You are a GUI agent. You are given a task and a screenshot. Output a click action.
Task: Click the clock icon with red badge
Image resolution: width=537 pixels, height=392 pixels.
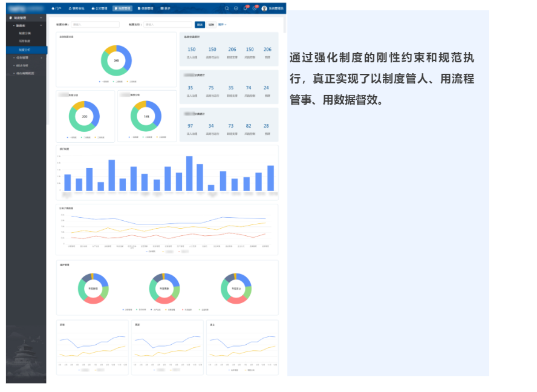click(255, 8)
